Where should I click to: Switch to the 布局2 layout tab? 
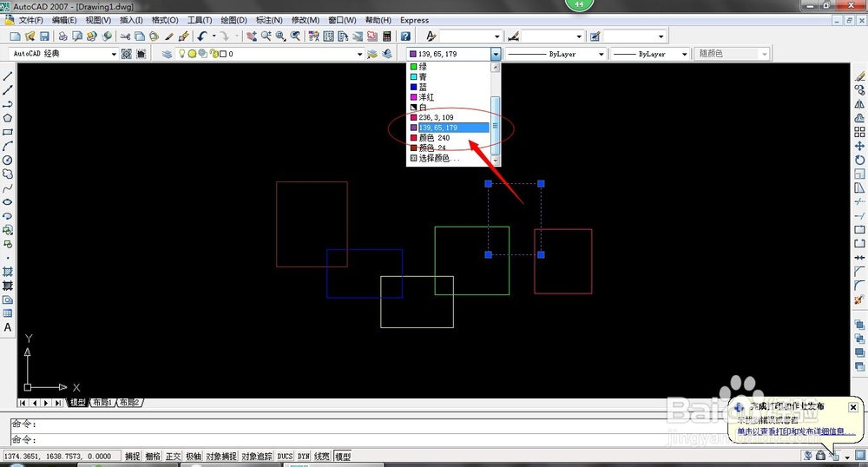click(x=130, y=402)
